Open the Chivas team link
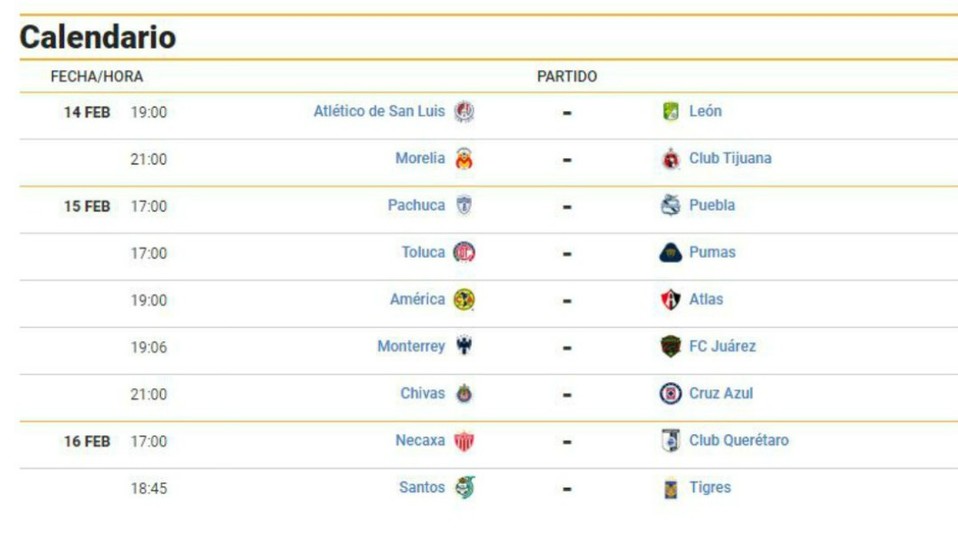This screenshot has width=958, height=542. click(x=422, y=394)
